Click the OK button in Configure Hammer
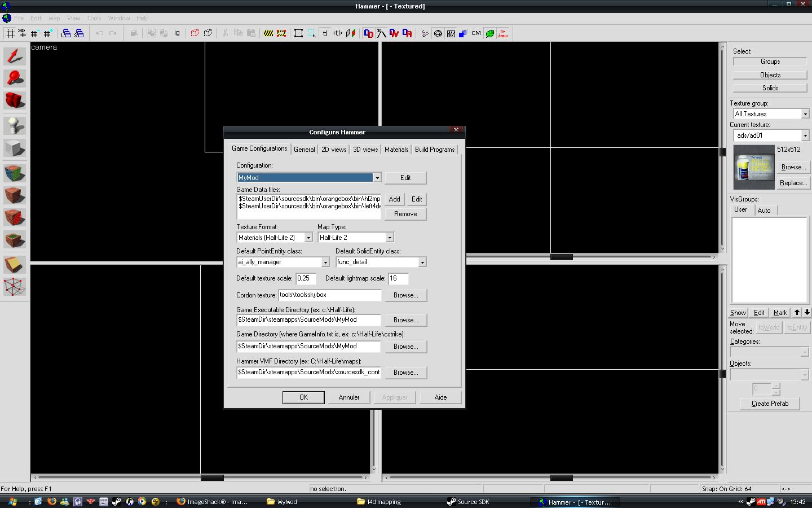 point(303,397)
